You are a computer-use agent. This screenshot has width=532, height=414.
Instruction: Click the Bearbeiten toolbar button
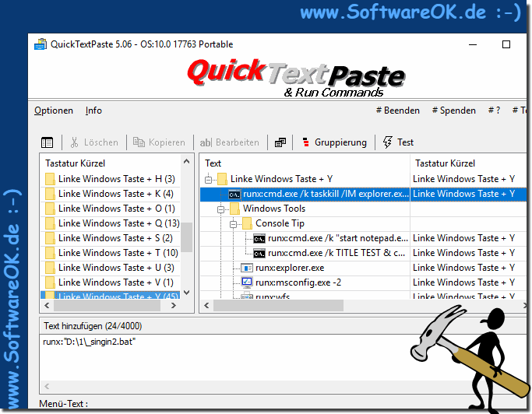coord(229,142)
